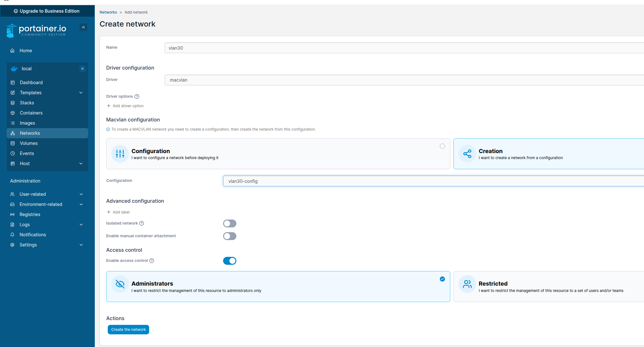The width and height of the screenshot is (644, 347).
Task: Open the Dashboard of the local environment
Action: tap(31, 82)
